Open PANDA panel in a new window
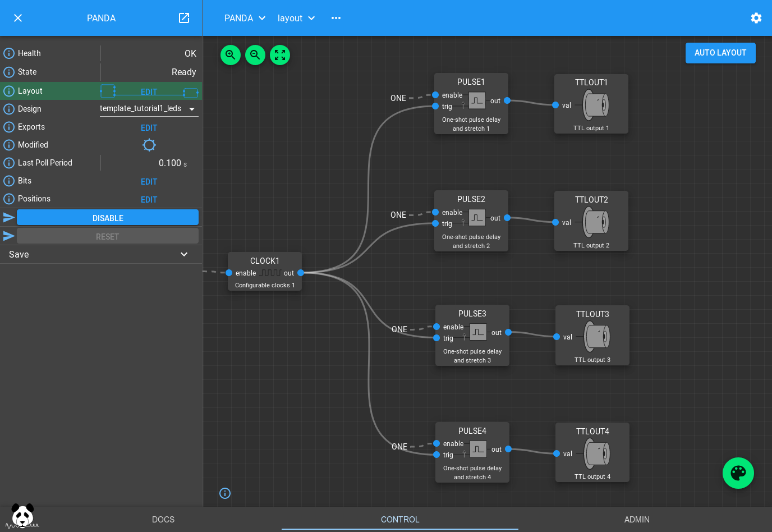This screenshot has width=772, height=532. click(x=184, y=18)
